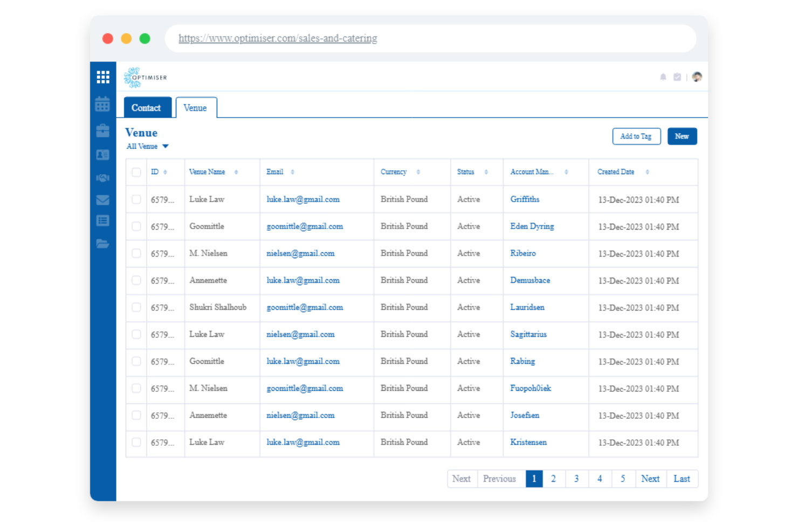Click the ID cell in Demusbace row
The height and width of the screenshot is (532, 798).
162,281
